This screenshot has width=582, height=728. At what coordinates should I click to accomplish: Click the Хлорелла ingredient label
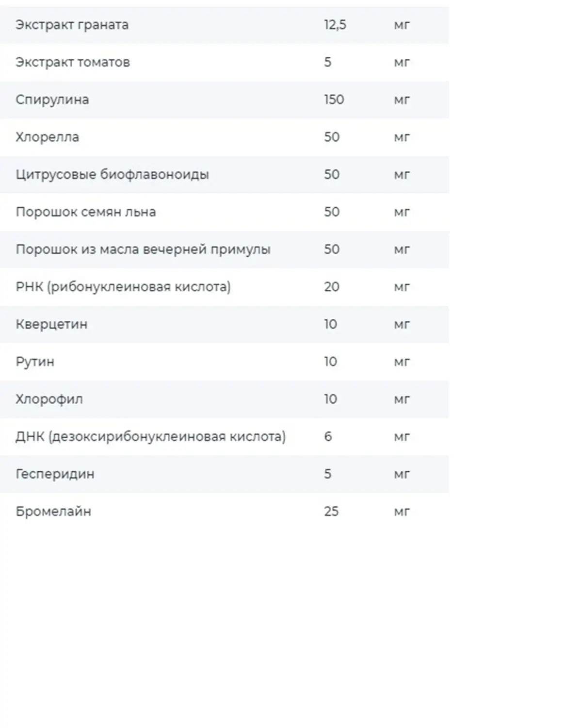pyautogui.click(x=47, y=137)
